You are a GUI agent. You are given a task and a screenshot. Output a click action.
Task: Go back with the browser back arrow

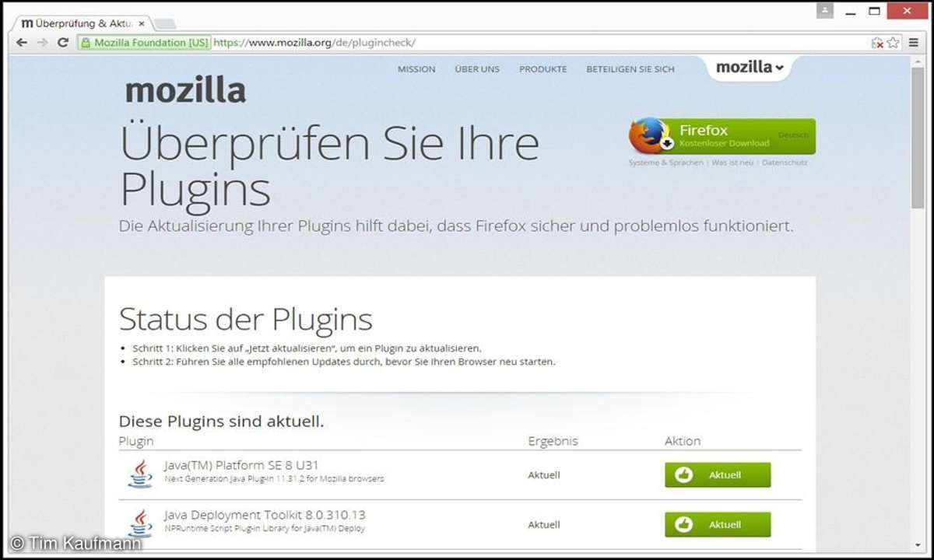coord(22,43)
